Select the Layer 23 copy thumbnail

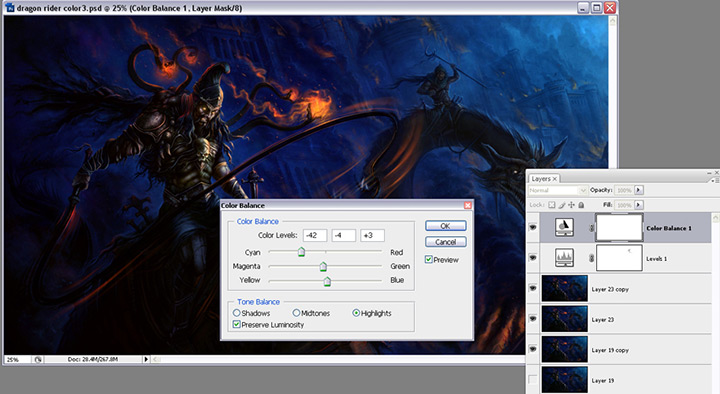click(x=564, y=288)
